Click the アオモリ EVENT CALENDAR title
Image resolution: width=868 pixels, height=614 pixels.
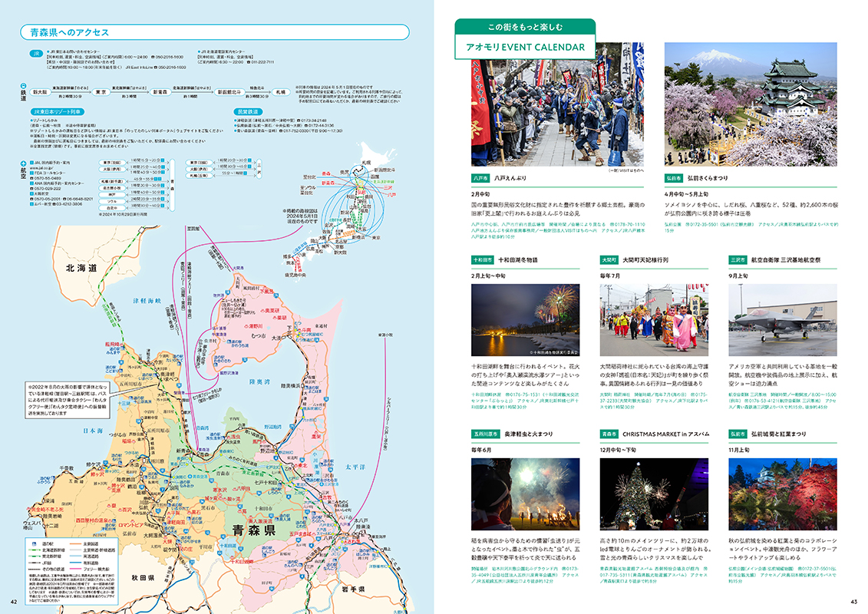pyautogui.click(x=525, y=47)
